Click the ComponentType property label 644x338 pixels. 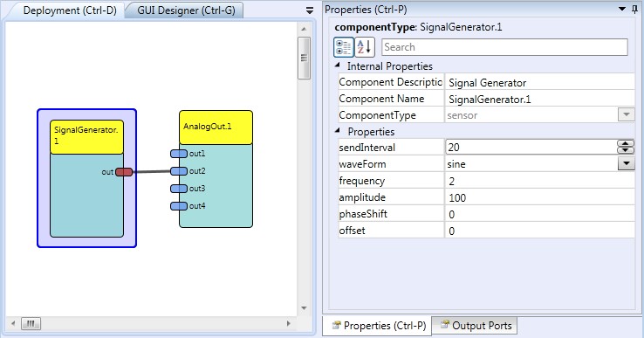[x=378, y=115]
